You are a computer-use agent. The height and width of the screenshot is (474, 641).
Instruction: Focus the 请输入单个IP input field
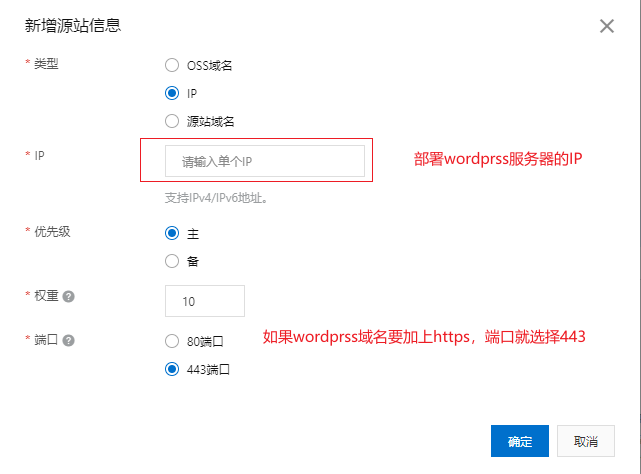[265, 161]
